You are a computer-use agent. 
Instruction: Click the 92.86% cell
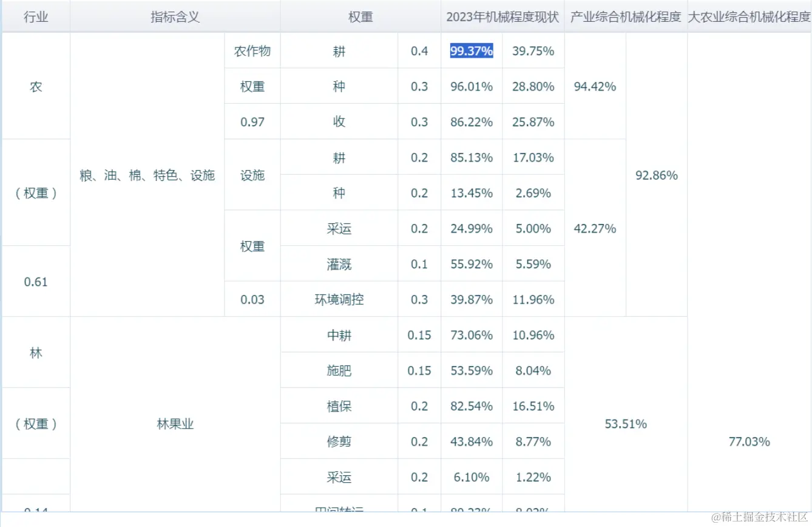click(657, 175)
